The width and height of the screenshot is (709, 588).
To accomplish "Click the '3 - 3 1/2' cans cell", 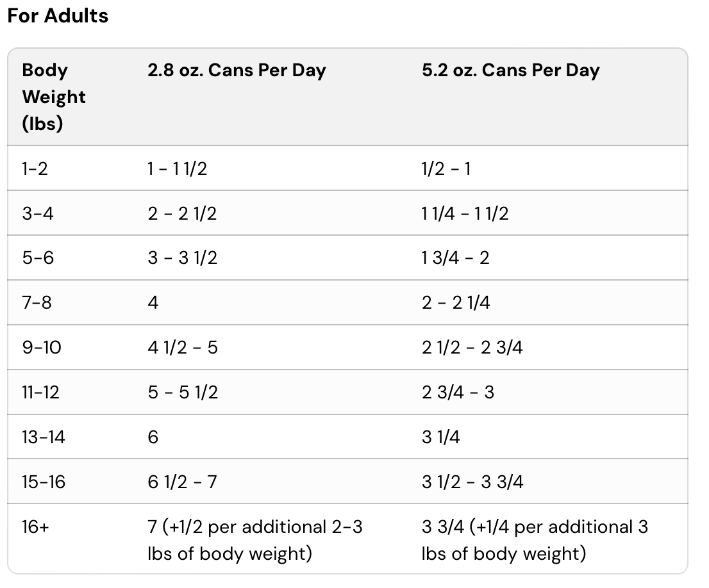I will pos(183,257).
